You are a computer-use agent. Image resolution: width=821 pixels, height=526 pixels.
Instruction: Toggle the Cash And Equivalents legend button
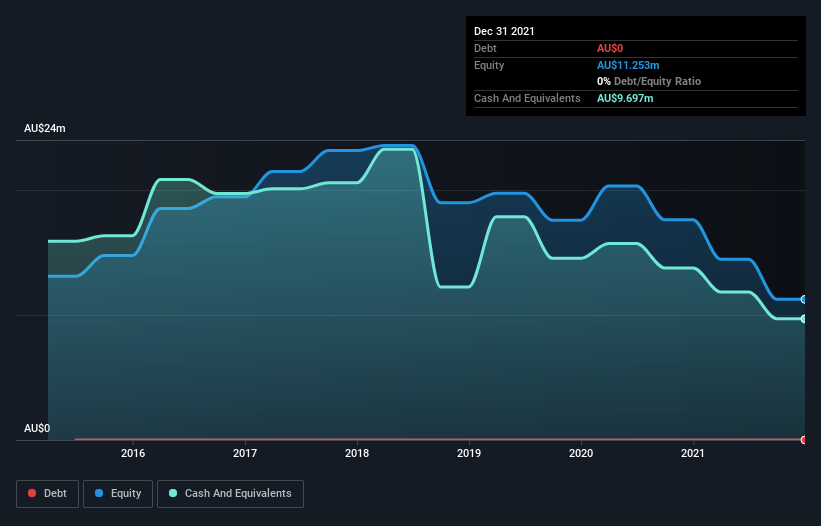tap(230, 494)
